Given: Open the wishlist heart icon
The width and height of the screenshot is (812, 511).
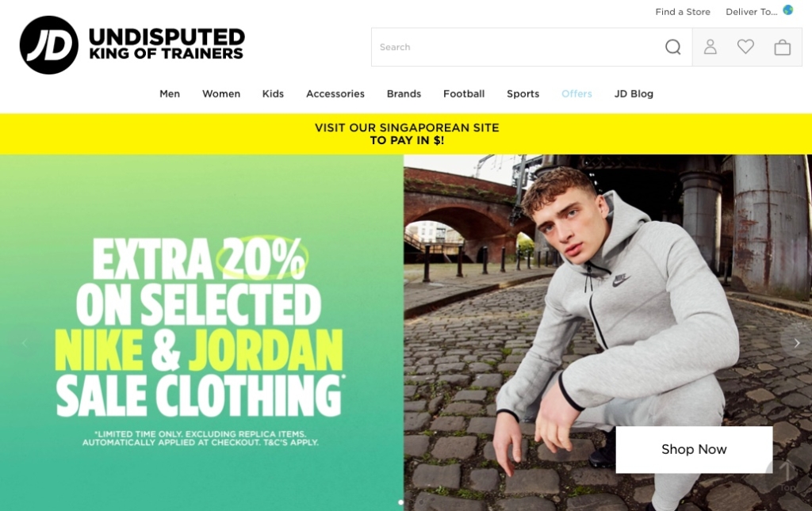Looking at the screenshot, I should [x=745, y=47].
